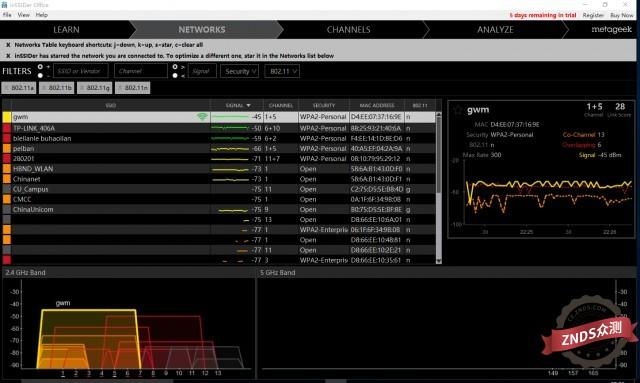Open the Security filter dropdown

click(x=240, y=71)
